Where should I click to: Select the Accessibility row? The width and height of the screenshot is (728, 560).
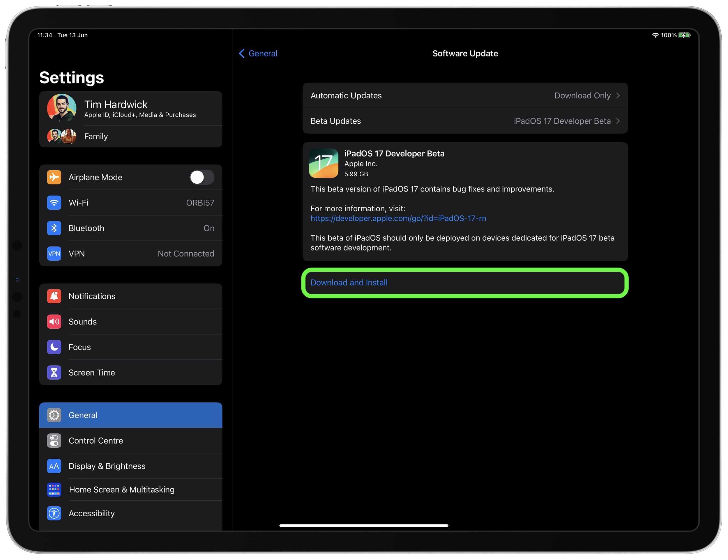[131, 513]
